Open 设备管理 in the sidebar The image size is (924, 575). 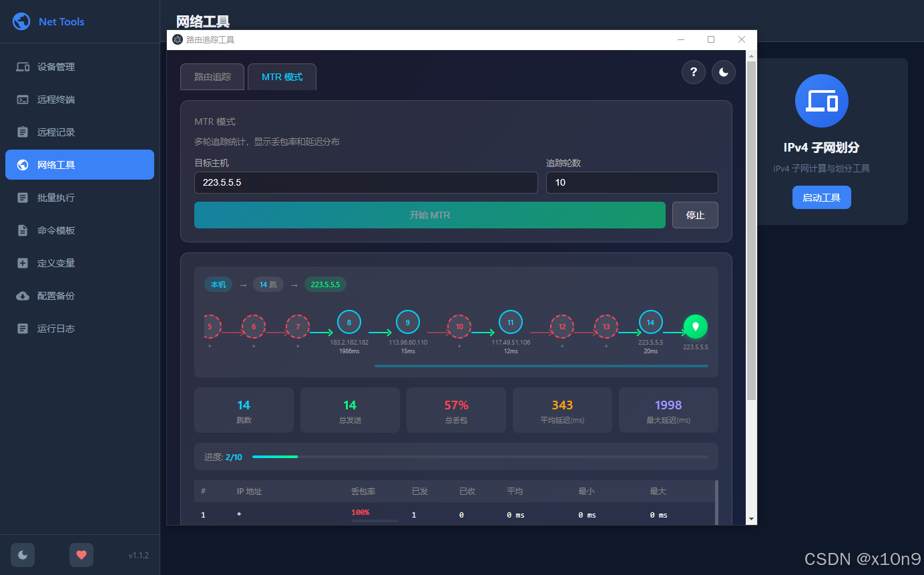point(79,67)
